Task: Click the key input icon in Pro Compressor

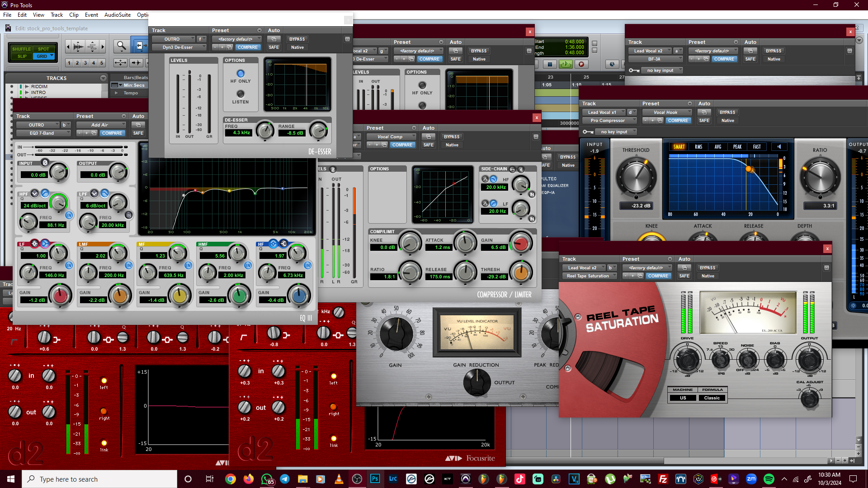Action: [x=588, y=132]
